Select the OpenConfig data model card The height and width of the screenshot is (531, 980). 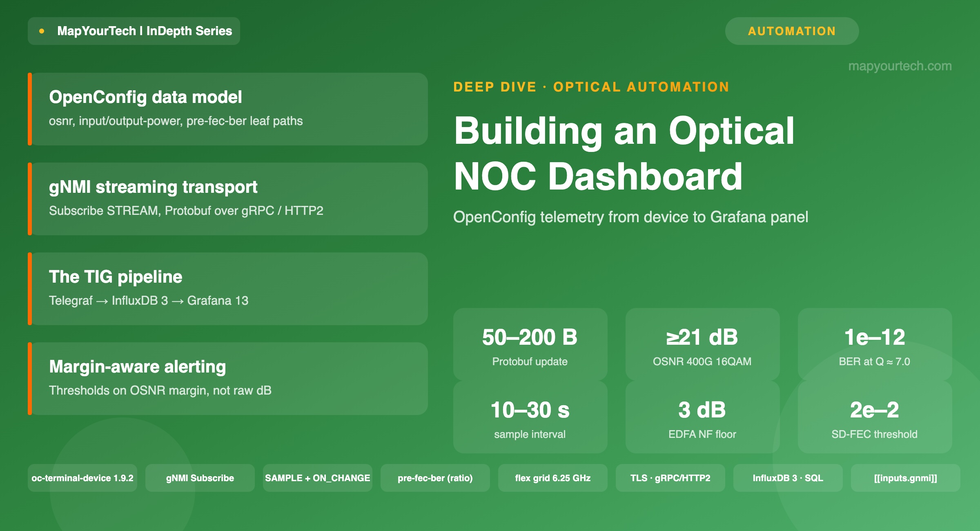pyautogui.click(x=228, y=109)
